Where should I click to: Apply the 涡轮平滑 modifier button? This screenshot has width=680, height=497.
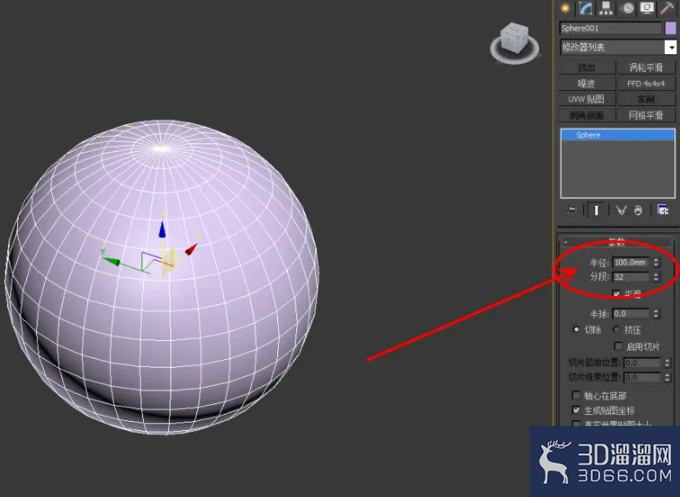(646, 67)
